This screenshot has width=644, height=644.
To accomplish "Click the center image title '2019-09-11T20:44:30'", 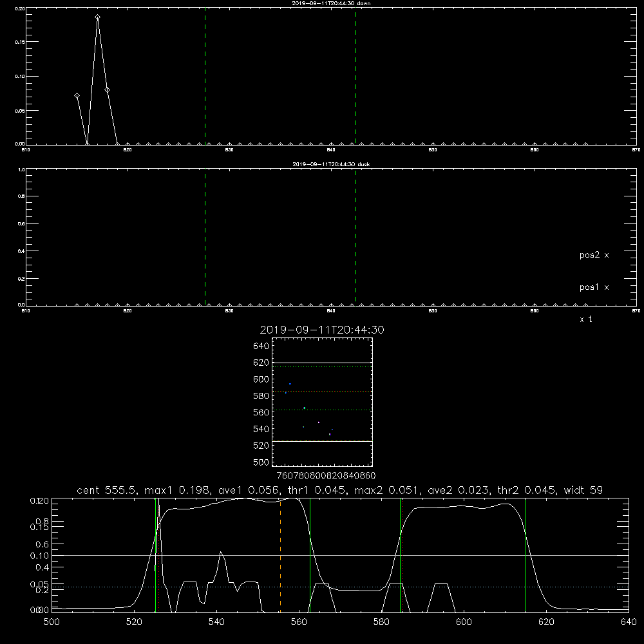I will point(322,330).
